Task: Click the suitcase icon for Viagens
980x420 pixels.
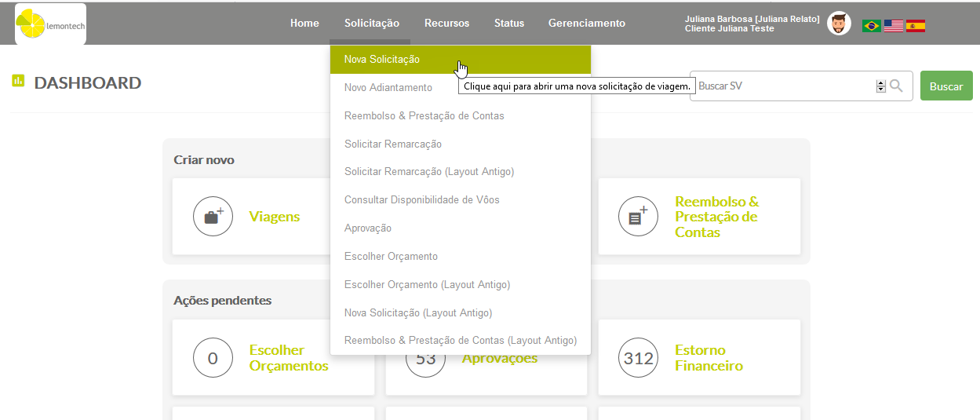Action: click(x=213, y=216)
